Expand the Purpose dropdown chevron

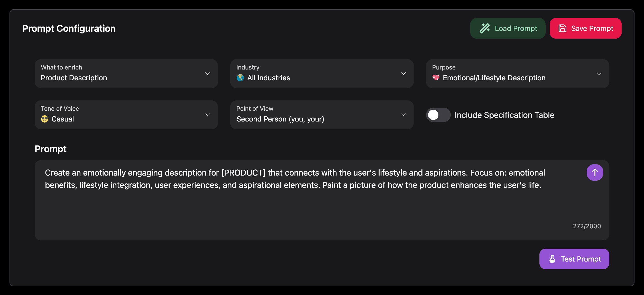click(x=599, y=74)
